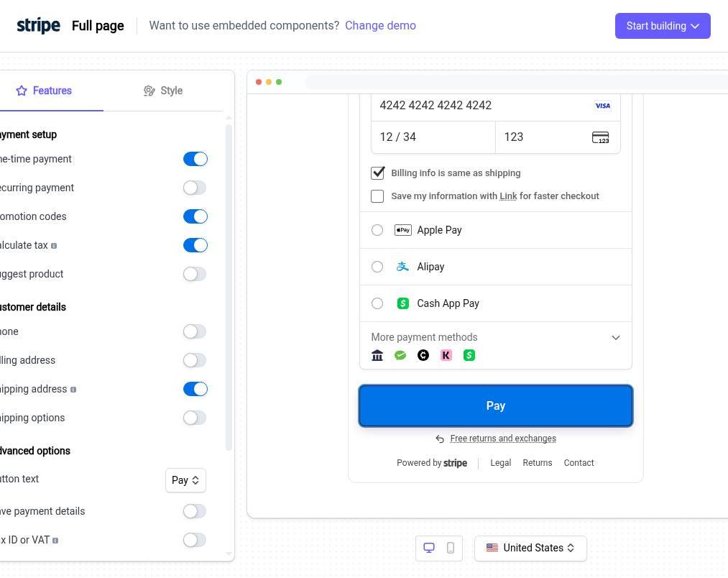728x578 pixels.
Task: Turn off the Promotion codes toggle
Action: click(195, 216)
